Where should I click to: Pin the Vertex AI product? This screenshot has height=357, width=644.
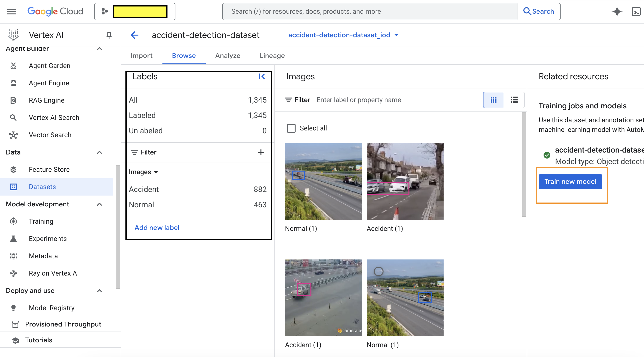coord(109,35)
